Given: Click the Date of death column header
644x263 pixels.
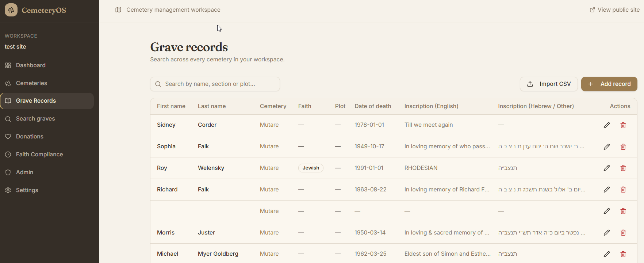Looking at the screenshot, I should [x=373, y=106].
